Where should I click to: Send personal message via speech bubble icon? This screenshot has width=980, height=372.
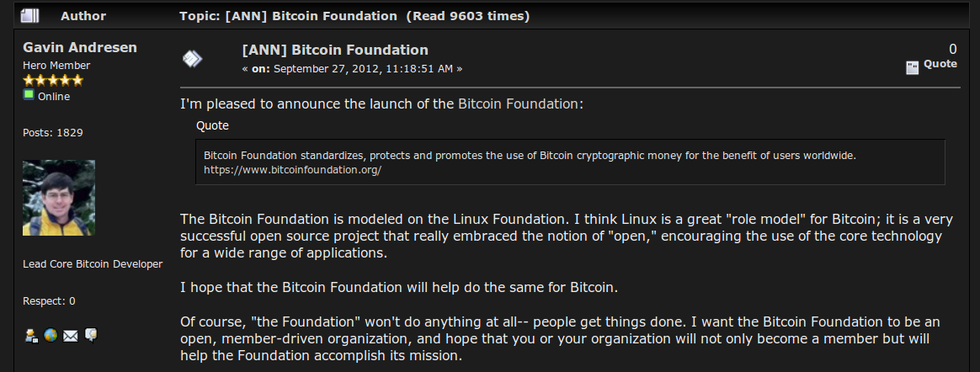tap(91, 335)
